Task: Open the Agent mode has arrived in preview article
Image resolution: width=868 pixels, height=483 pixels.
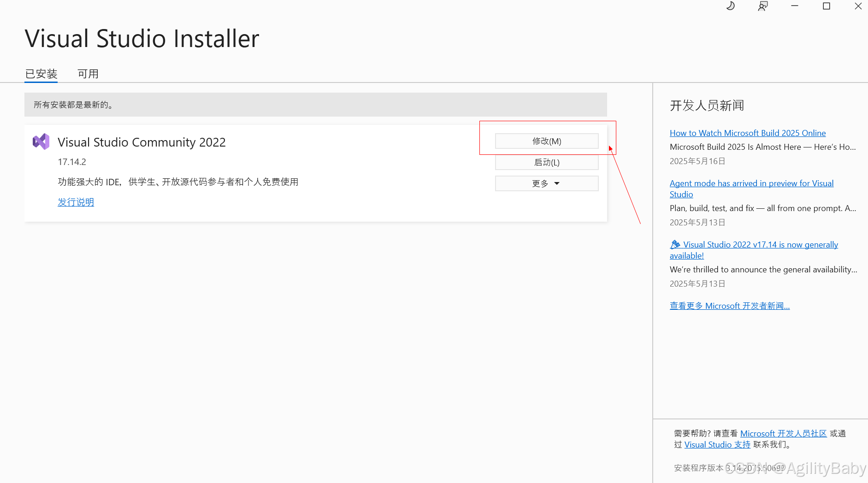Action: tap(752, 188)
